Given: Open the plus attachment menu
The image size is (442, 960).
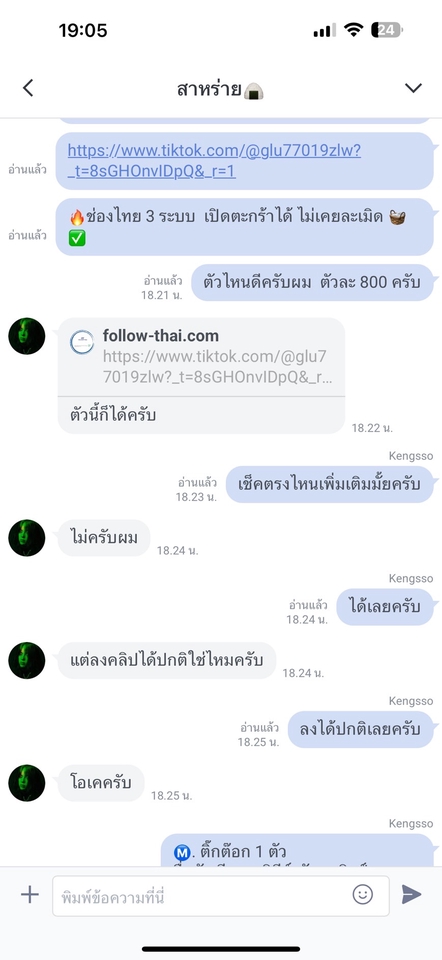Looking at the screenshot, I should click(x=29, y=894).
